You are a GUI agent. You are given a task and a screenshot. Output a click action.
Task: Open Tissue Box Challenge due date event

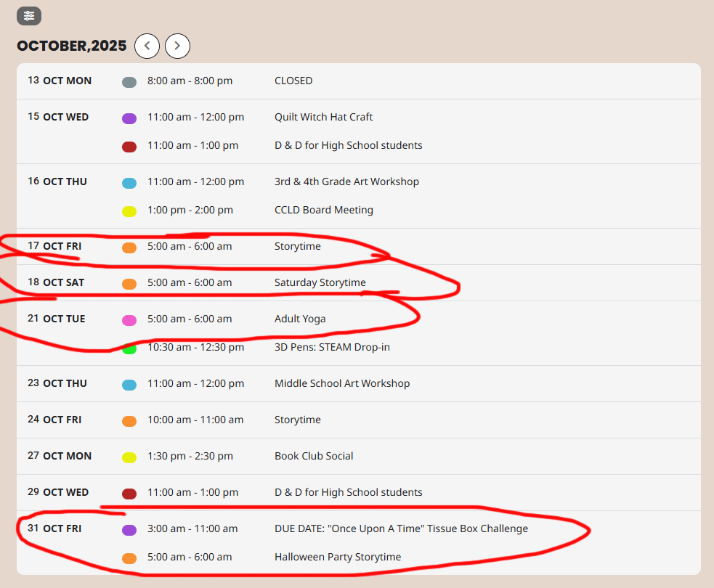[401, 528]
